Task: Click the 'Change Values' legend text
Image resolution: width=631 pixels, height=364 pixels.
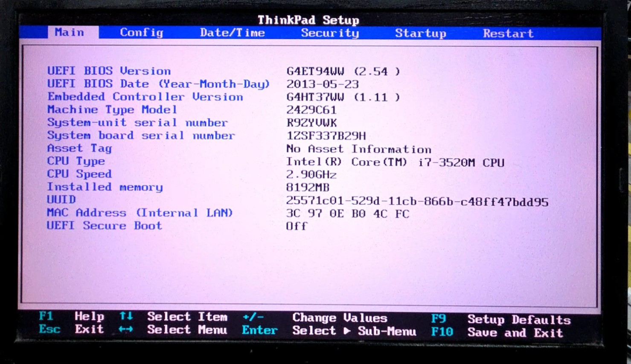Action: (340, 318)
